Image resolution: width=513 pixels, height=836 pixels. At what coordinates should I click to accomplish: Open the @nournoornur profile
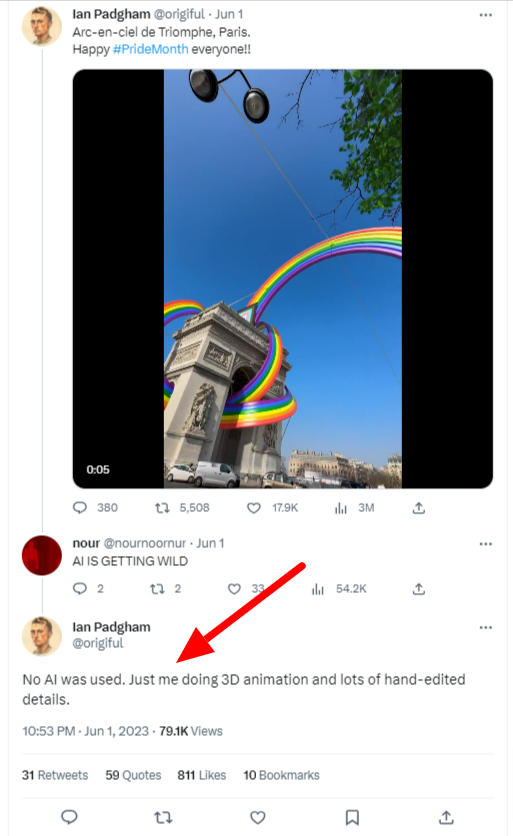pos(145,543)
